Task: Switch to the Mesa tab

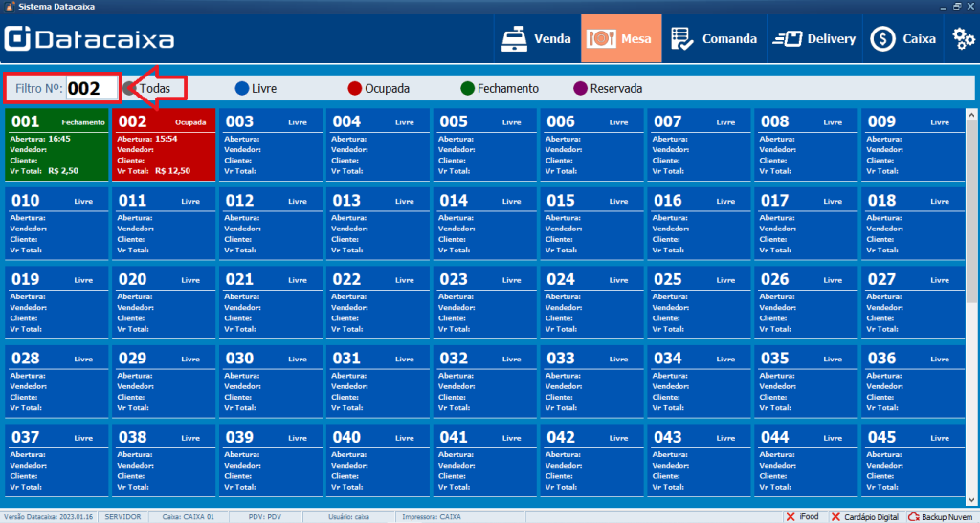Action: 620,39
